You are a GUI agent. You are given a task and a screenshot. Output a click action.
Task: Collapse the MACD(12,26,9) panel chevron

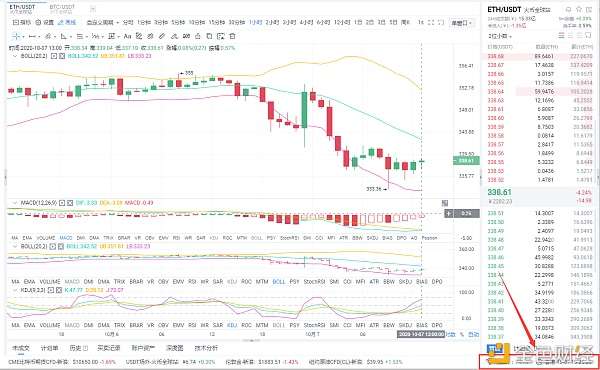point(15,203)
